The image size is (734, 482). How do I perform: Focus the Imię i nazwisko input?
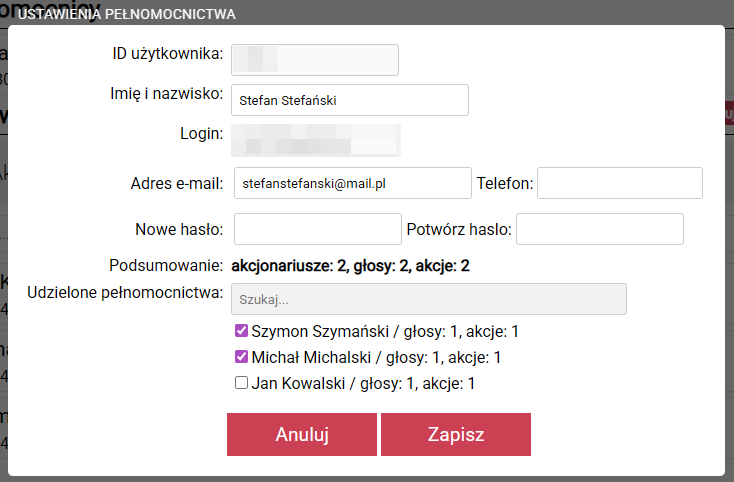(349, 100)
